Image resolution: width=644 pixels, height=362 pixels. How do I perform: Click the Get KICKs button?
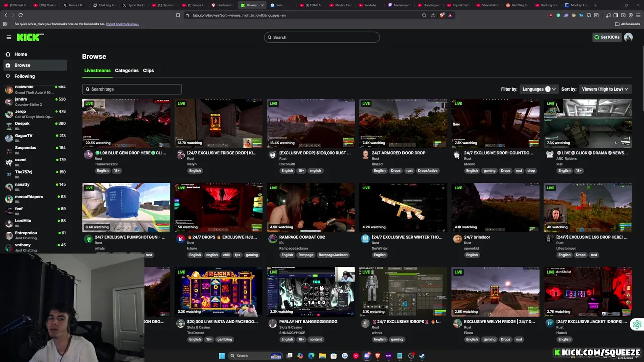pyautogui.click(x=607, y=37)
